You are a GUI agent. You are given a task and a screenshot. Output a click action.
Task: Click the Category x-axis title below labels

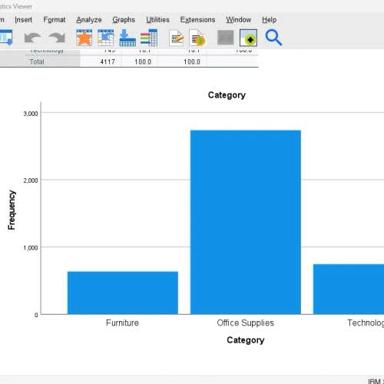pos(246,340)
